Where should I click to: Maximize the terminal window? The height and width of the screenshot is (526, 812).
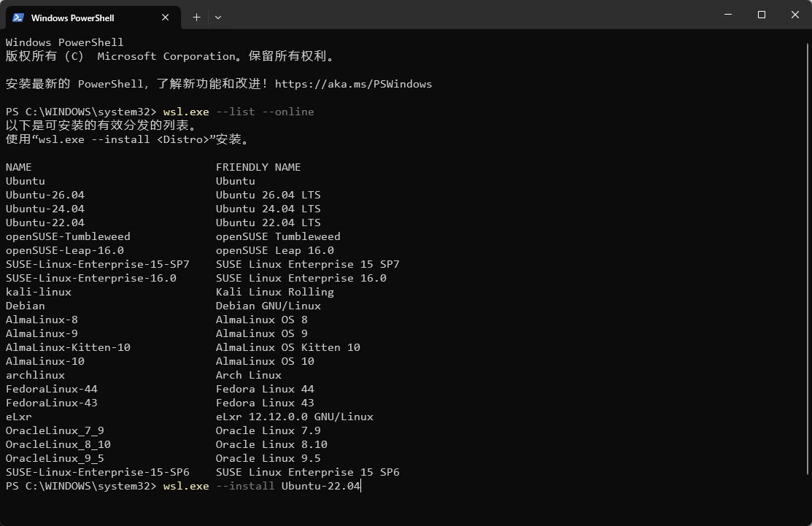761,15
